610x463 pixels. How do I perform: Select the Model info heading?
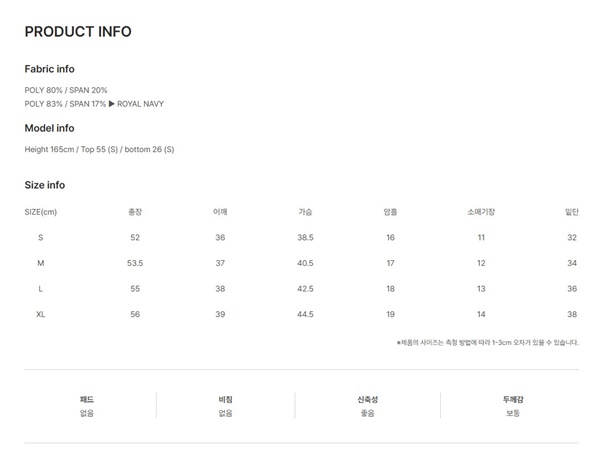[49, 128]
